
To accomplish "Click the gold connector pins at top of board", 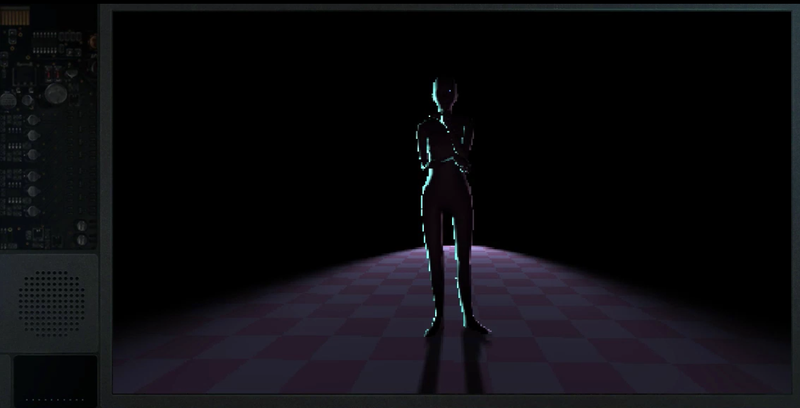I will 15,16.
